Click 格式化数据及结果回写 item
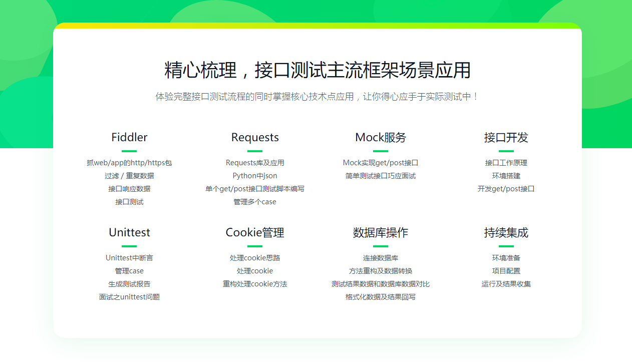 pyautogui.click(x=381, y=297)
